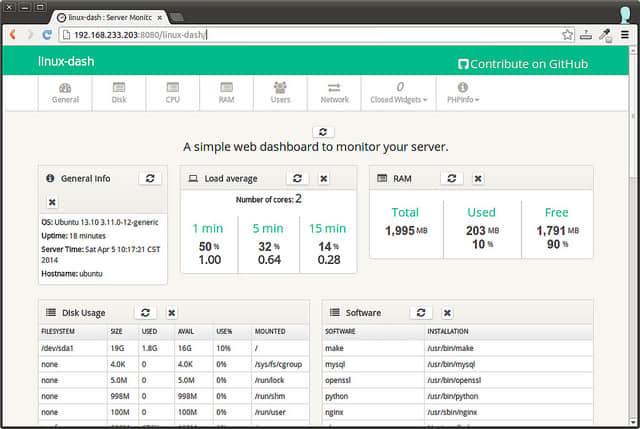640x429 pixels.
Task: Refresh the General Info widget
Action: tap(151, 178)
